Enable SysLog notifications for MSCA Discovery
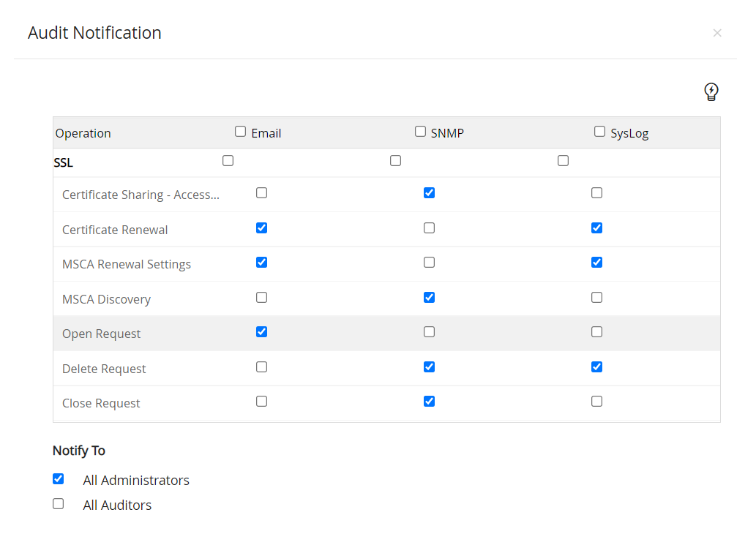Screen dimensions: 756x534 [596, 297]
